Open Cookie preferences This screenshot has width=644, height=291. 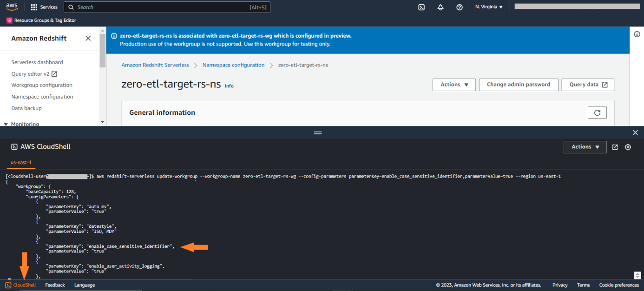(x=619, y=285)
